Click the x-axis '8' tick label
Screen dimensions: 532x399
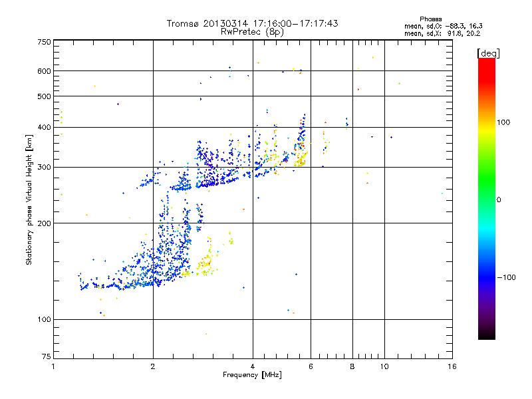pos(352,366)
